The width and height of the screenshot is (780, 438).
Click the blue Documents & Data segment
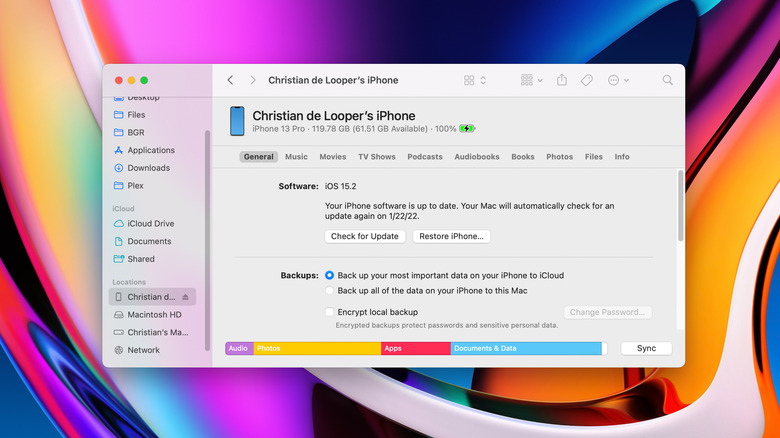[526, 348]
